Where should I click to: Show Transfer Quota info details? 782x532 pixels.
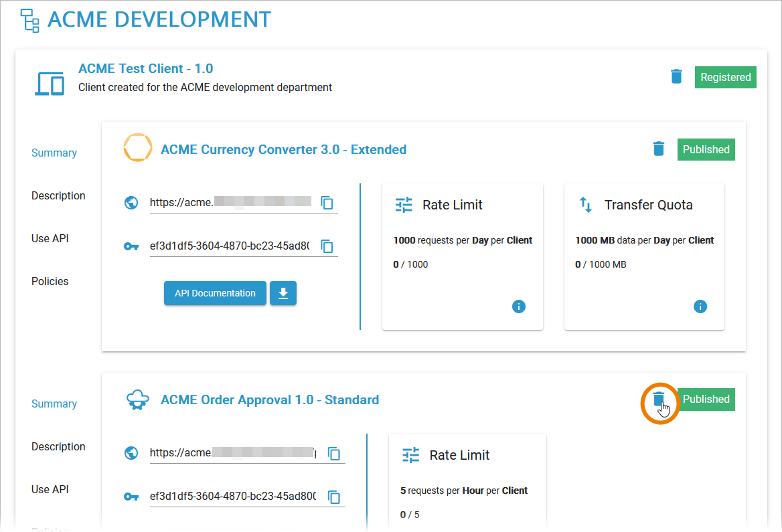[700, 306]
